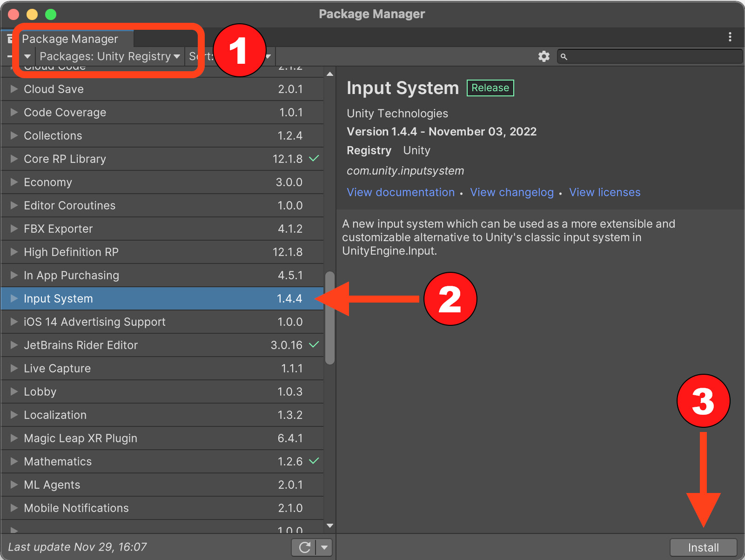Screen dimensions: 745x560
Task: Select the Live Capture package
Action: pyautogui.click(x=162, y=368)
